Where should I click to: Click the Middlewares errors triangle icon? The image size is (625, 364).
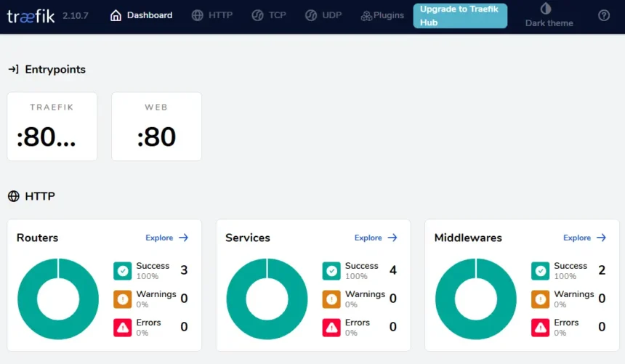click(x=540, y=327)
